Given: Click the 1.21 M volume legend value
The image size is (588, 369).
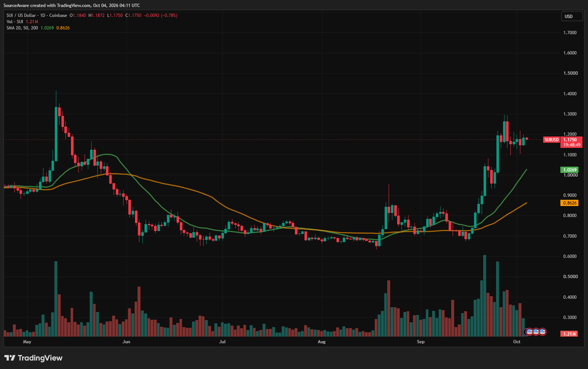Looking at the screenshot, I should click(32, 22).
